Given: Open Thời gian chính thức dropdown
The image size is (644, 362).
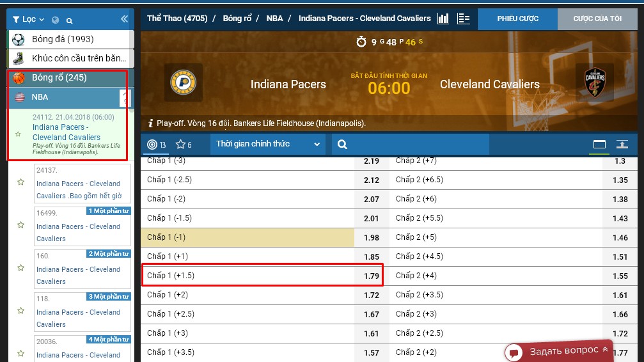Looking at the screenshot, I should click(268, 145).
